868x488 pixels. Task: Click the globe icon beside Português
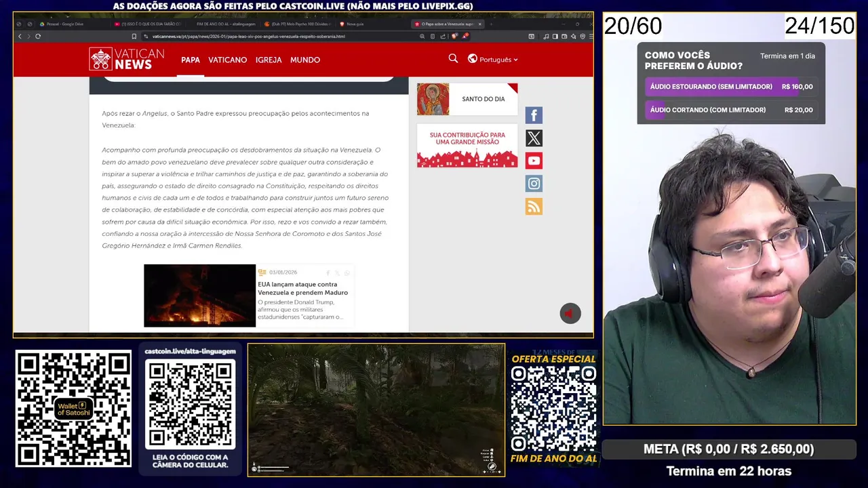click(472, 59)
